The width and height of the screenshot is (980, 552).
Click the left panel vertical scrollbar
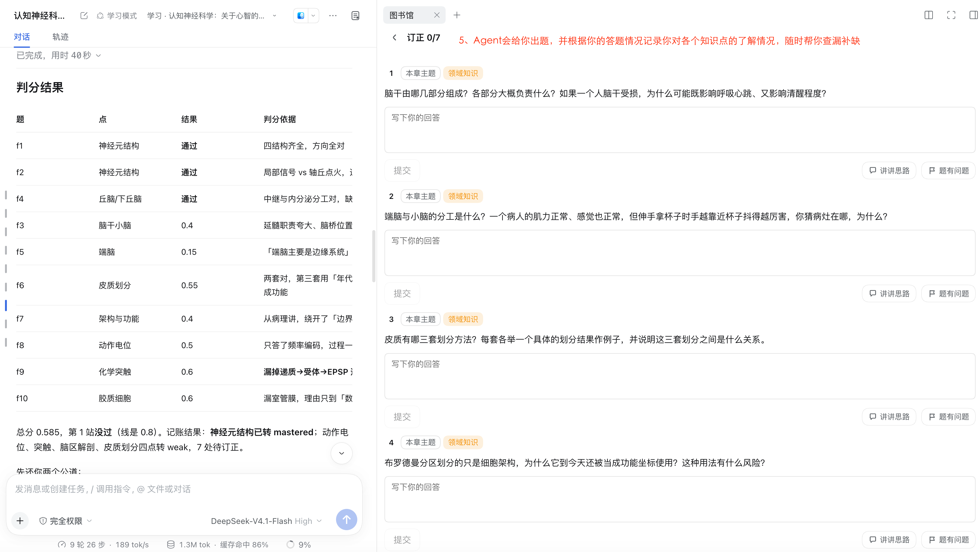374,256
